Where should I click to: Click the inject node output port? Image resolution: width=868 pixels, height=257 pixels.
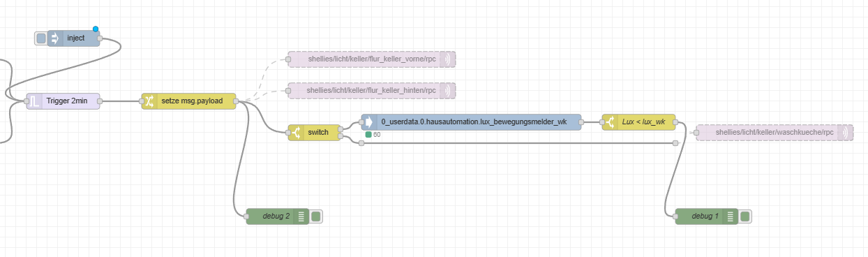click(x=100, y=38)
